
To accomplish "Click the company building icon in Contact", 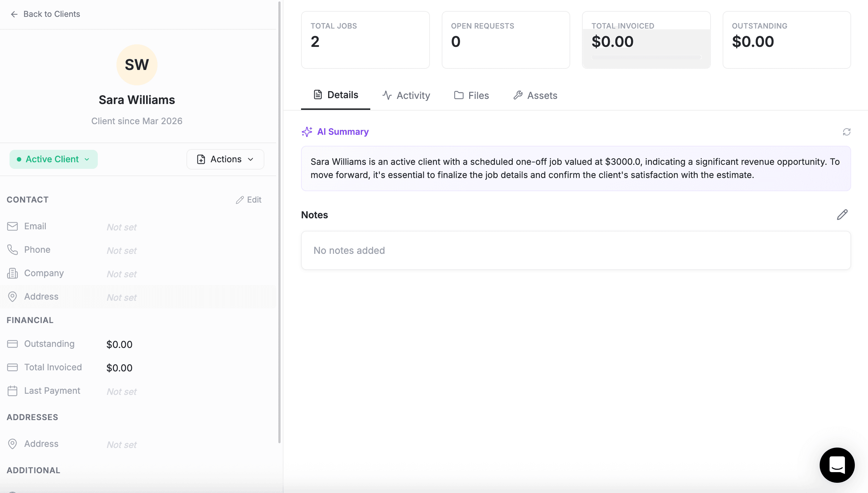I will pyautogui.click(x=13, y=273).
